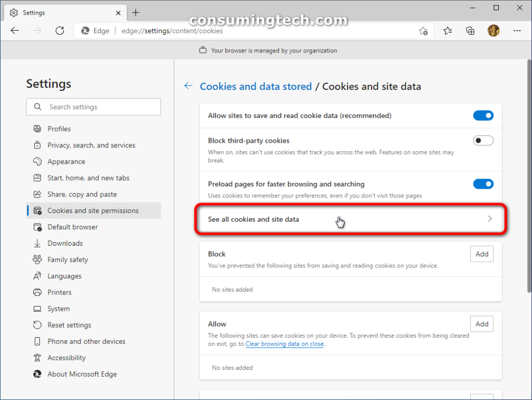Click the Printers icon in sidebar

(37, 292)
